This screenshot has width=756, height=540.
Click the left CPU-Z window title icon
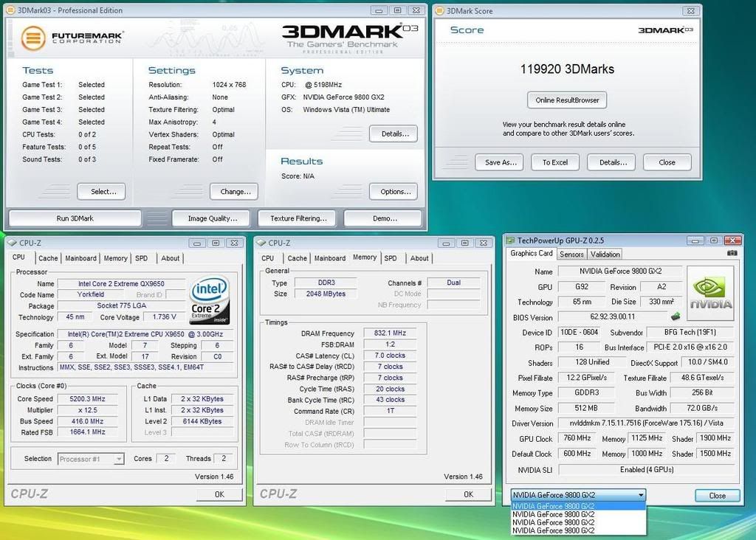tap(12, 243)
